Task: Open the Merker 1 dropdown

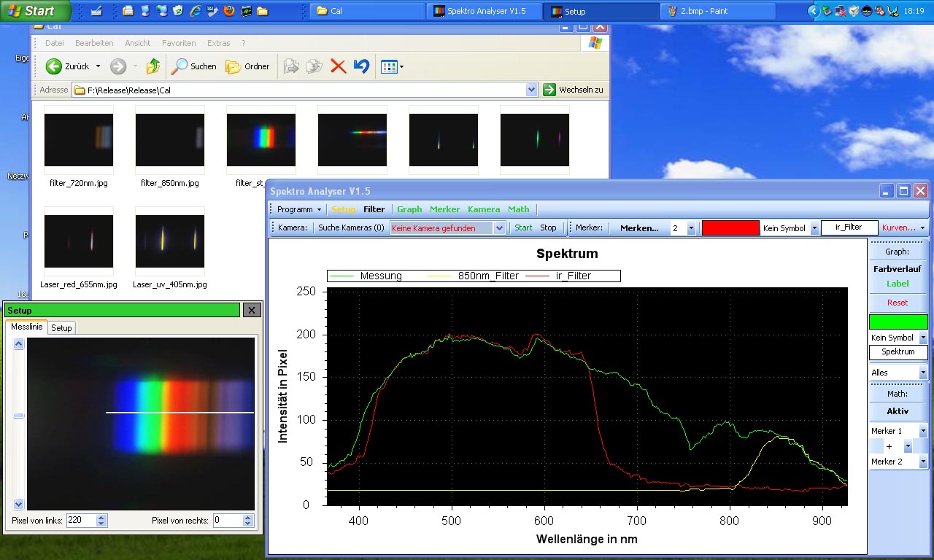Action: pyautogui.click(x=923, y=431)
